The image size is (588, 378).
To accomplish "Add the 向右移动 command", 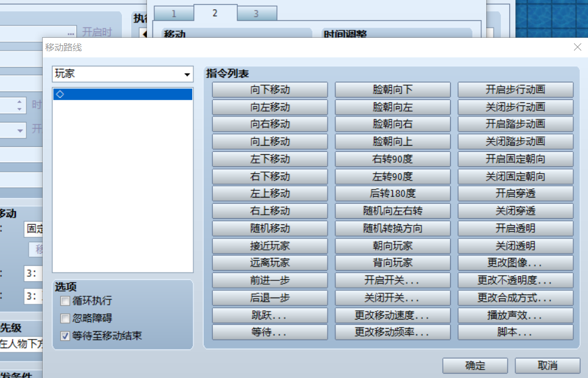I will click(270, 124).
